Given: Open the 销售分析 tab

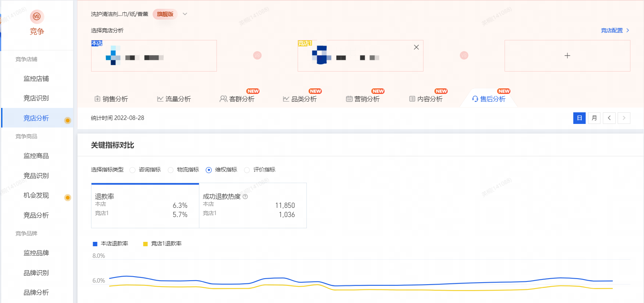Looking at the screenshot, I should click(111, 99).
